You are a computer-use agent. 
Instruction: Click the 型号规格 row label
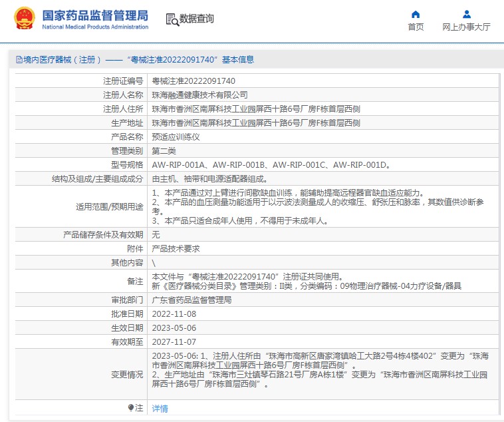pos(127,165)
